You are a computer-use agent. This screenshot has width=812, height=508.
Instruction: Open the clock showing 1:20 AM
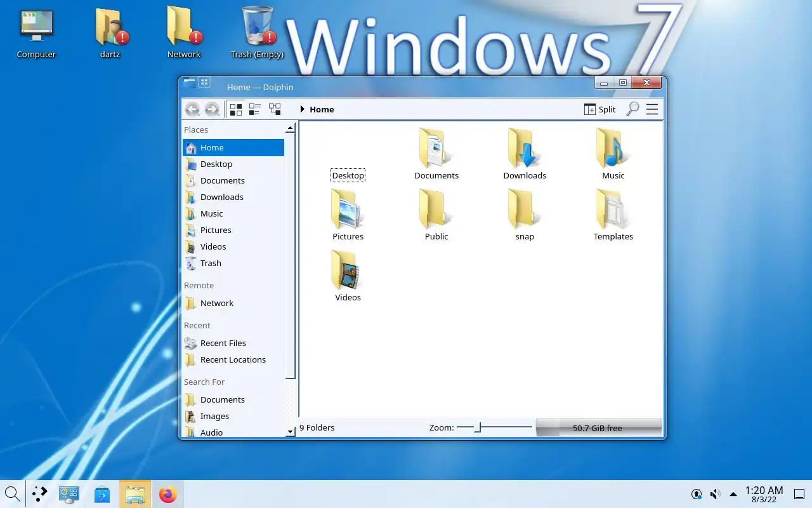point(764,494)
